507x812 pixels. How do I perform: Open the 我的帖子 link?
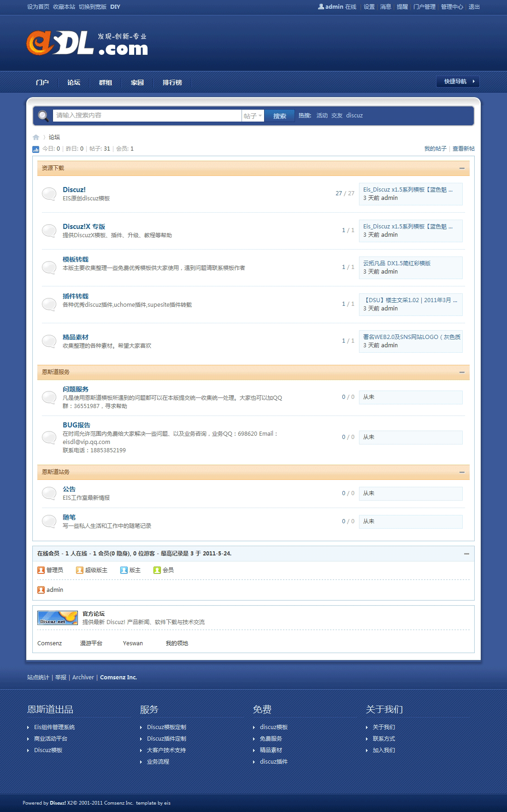coord(436,149)
